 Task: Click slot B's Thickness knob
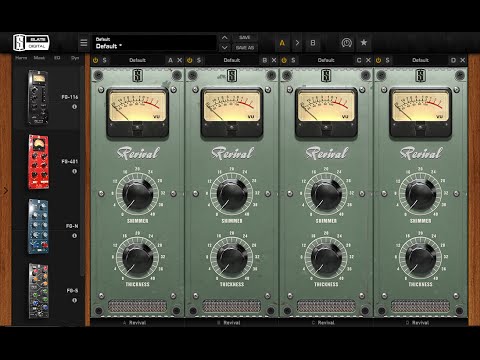pos(232,258)
